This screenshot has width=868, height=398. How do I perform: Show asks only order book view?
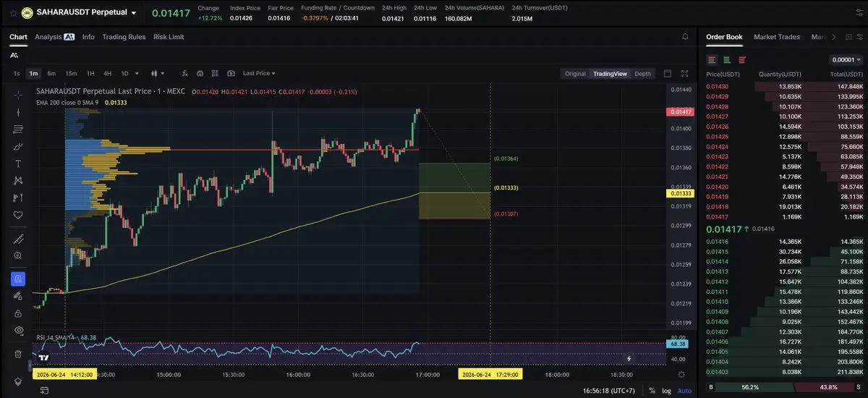coord(743,59)
